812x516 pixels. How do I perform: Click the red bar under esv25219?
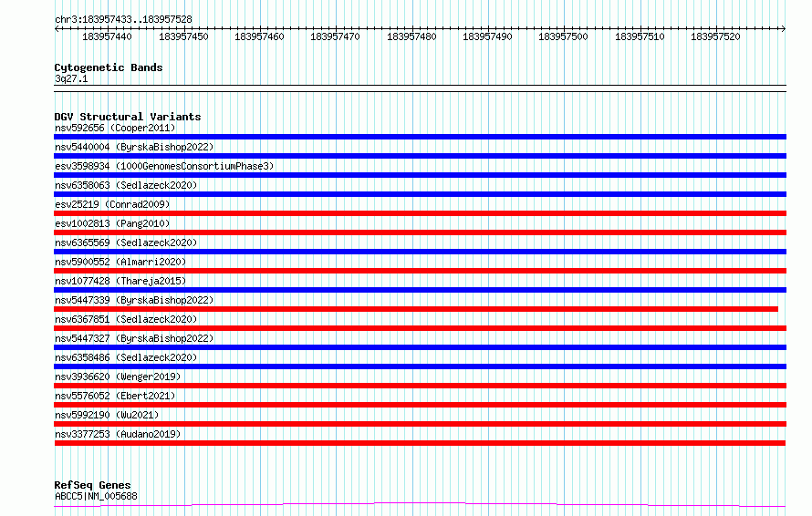[x=420, y=213]
